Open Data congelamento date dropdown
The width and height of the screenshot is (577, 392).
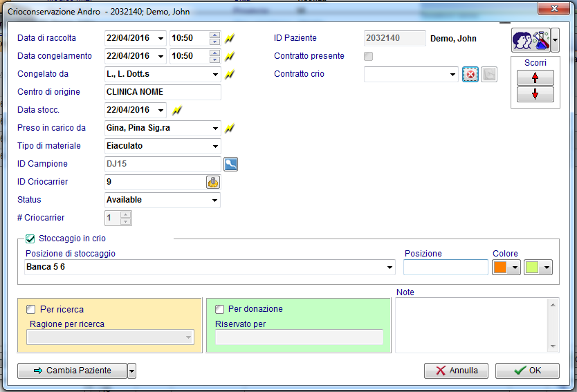pos(161,56)
